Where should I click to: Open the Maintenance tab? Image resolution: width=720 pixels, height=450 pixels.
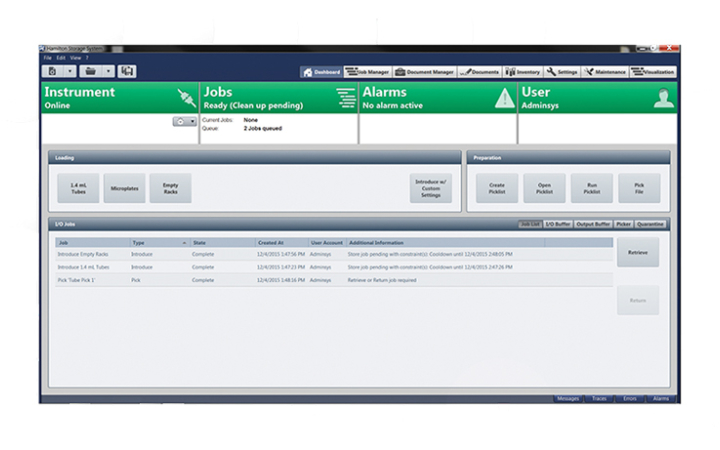(605, 72)
